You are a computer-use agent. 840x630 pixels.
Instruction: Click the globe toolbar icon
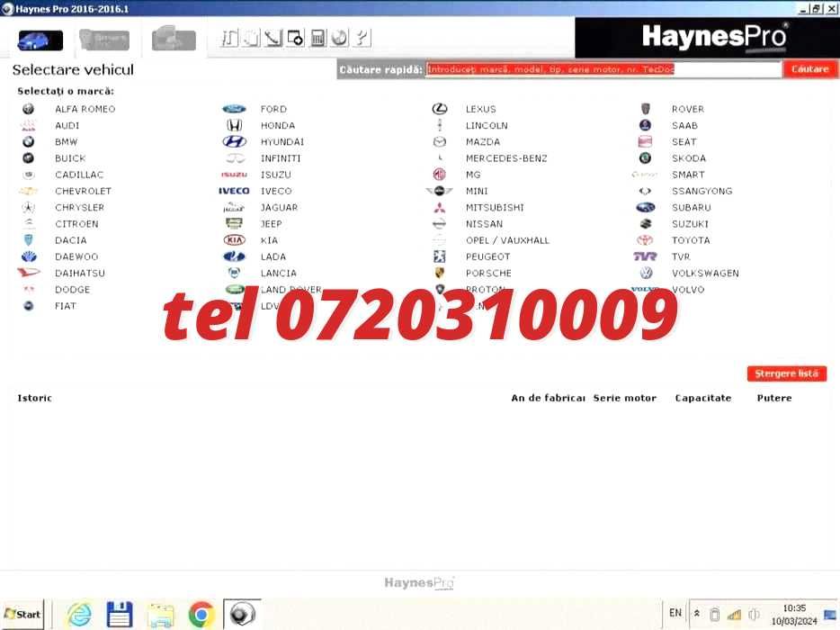coord(339,38)
